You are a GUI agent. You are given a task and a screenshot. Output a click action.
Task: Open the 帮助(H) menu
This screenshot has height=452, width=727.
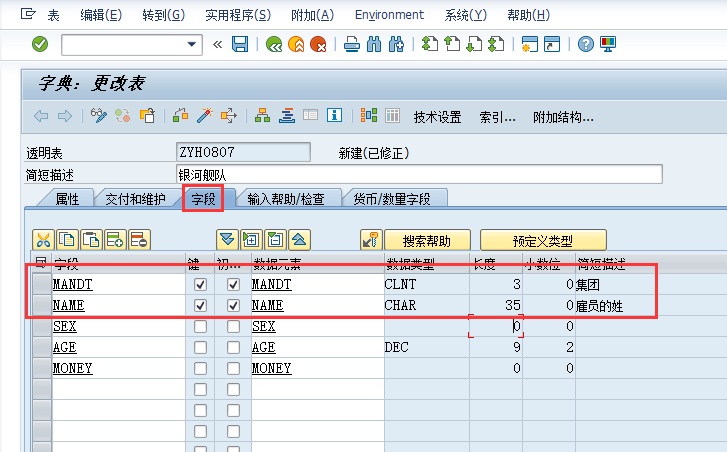pos(529,15)
